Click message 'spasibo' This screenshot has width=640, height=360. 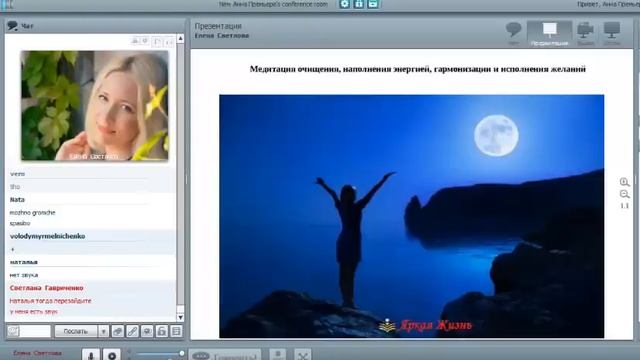20,223
